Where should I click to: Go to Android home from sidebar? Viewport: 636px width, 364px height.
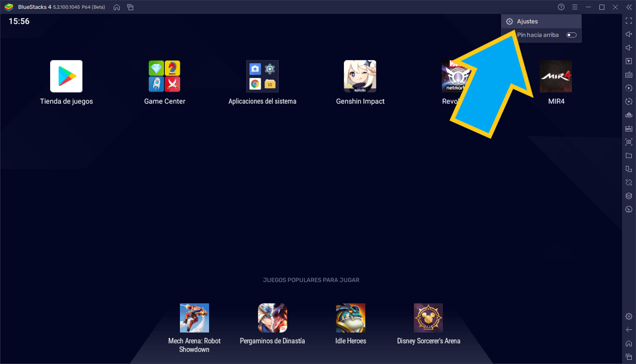pos(629,343)
